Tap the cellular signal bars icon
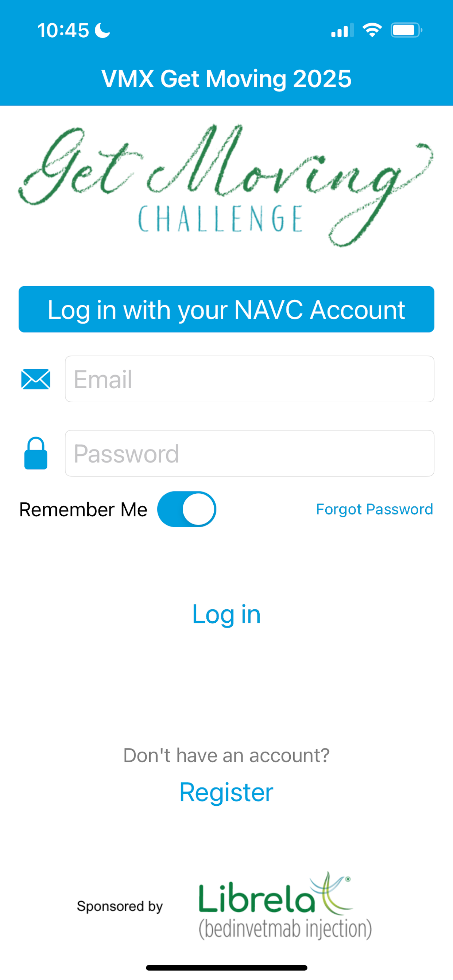Viewport: 453px width, 980px height. tap(342, 30)
